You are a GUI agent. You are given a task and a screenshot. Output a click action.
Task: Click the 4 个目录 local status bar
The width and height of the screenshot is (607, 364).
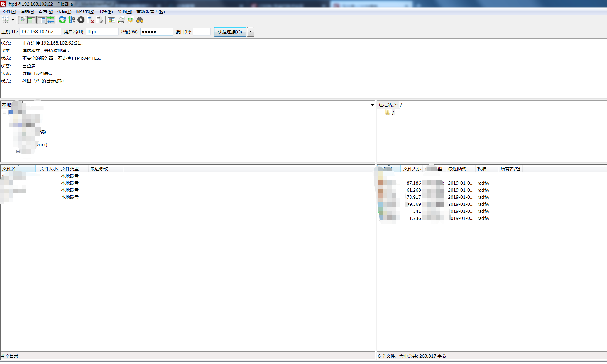click(188, 356)
